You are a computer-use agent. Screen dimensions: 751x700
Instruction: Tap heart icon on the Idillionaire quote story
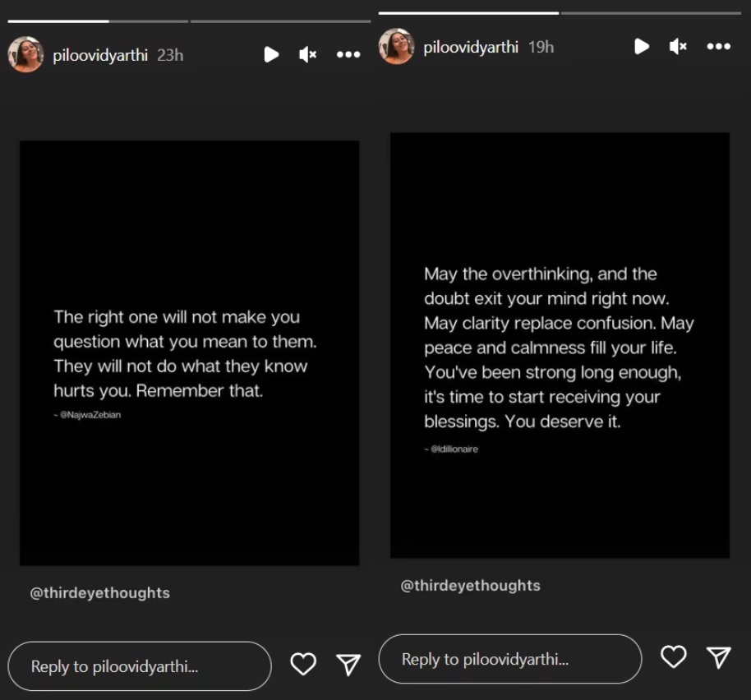(x=674, y=656)
